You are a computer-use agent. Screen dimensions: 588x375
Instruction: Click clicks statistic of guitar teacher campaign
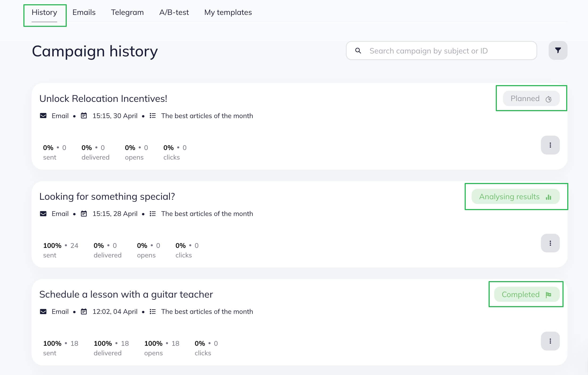point(206,348)
